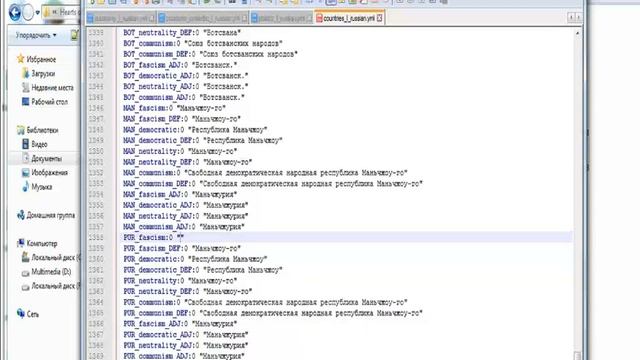Viewport: 640px width, 360px height.
Task: Click the PUR_neutrality_DEF line
Action: coord(188,291)
